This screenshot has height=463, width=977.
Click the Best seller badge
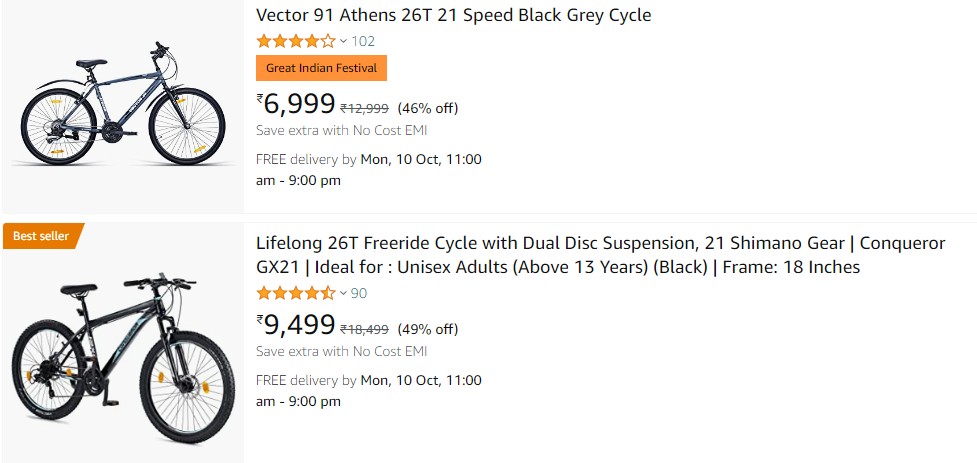coord(42,236)
